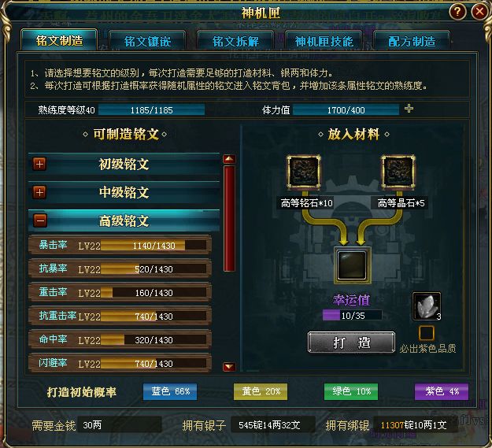Switch to the 铭文镶嵌 tab
This screenshot has width=492, height=448.
coord(147,41)
